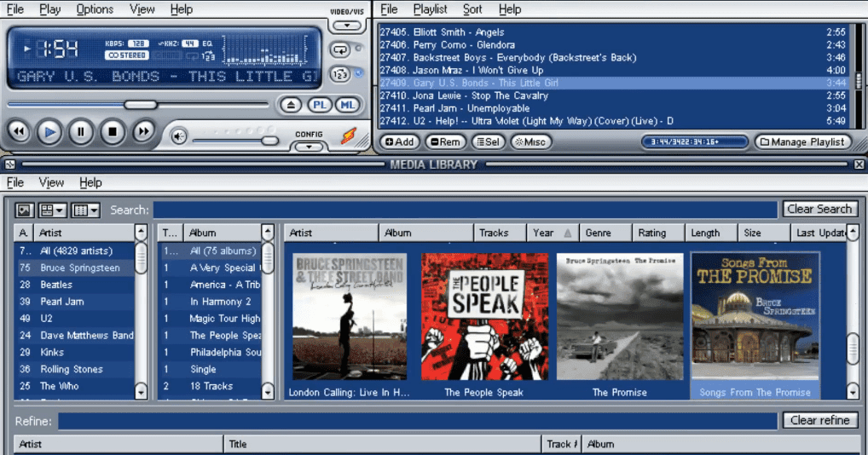Image resolution: width=868 pixels, height=455 pixels.
Task: Stop playback with the Stop button
Action: click(113, 131)
